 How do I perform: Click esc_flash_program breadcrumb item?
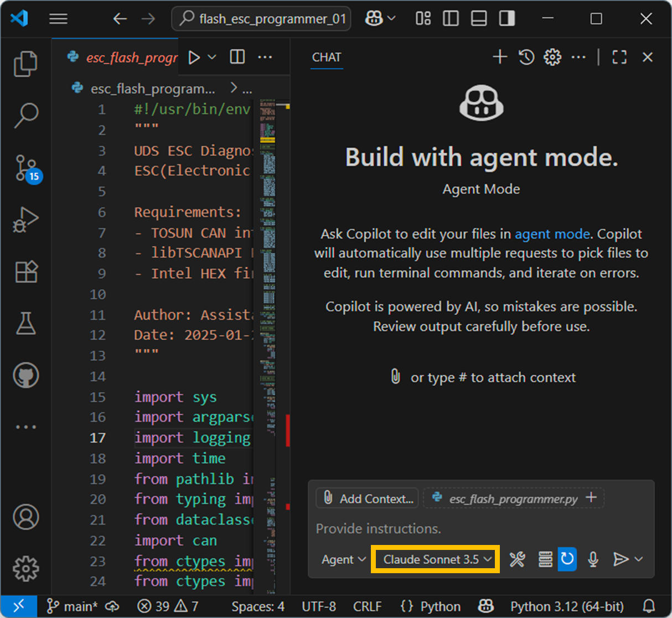(153, 89)
